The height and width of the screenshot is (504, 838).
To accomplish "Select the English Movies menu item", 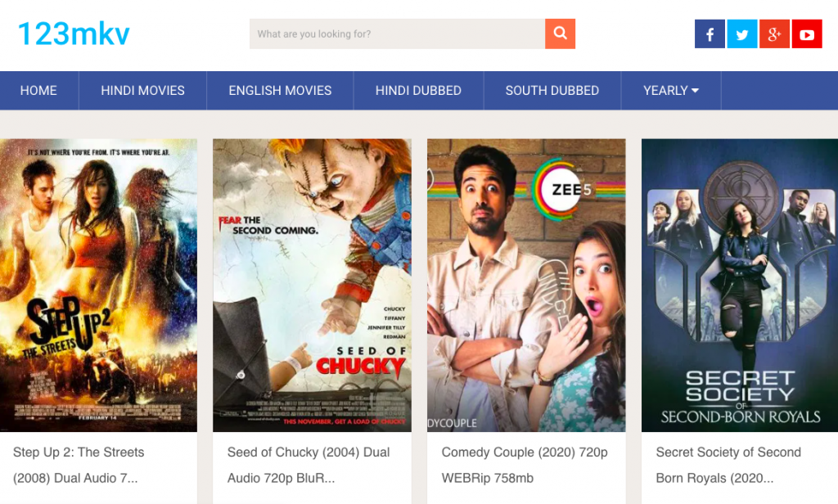I will [x=280, y=91].
